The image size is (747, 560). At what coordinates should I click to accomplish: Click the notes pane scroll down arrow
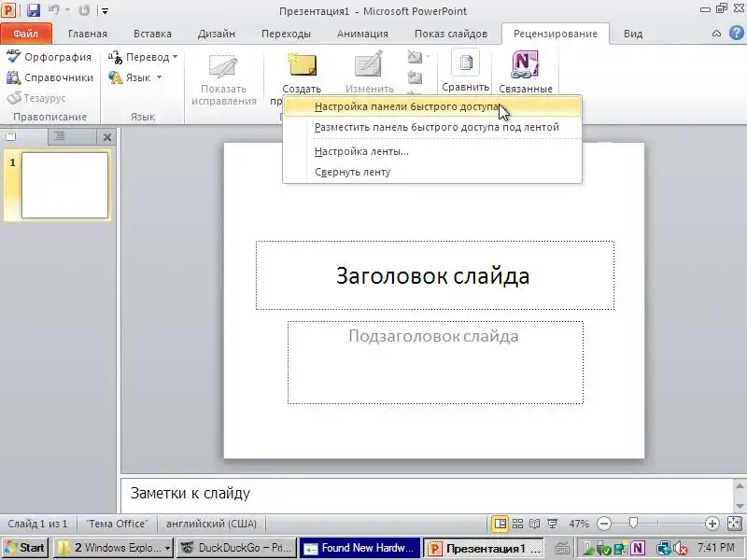(x=740, y=506)
